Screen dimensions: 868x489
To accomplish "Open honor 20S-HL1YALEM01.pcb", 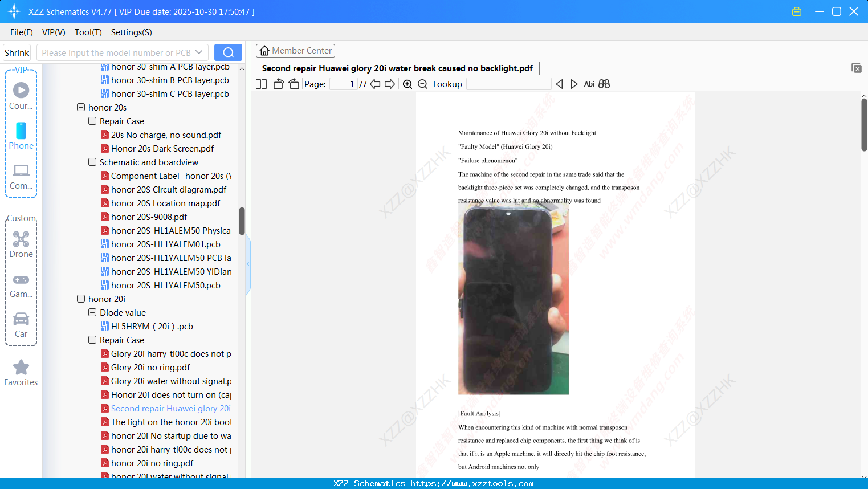I will pyautogui.click(x=165, y=244).
